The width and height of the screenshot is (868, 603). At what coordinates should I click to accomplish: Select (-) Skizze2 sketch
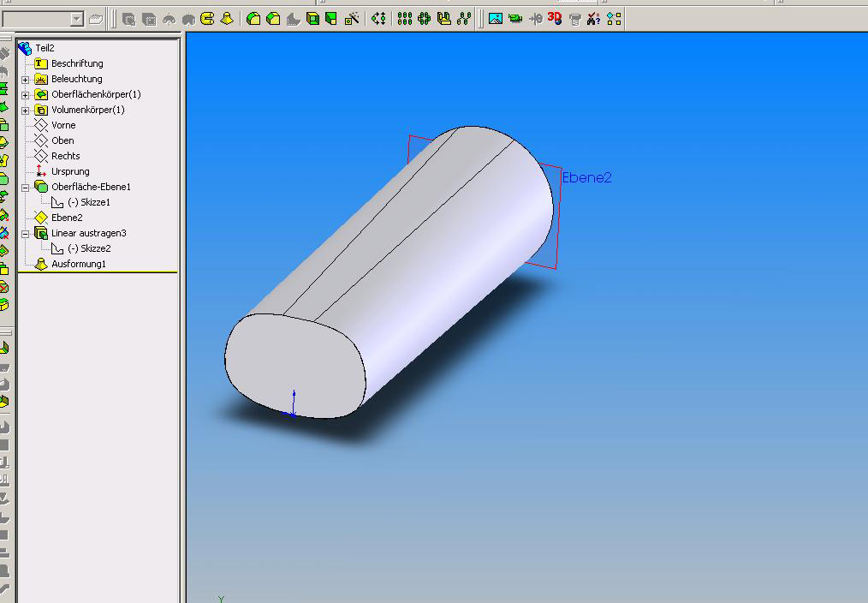tap(88, 248)
